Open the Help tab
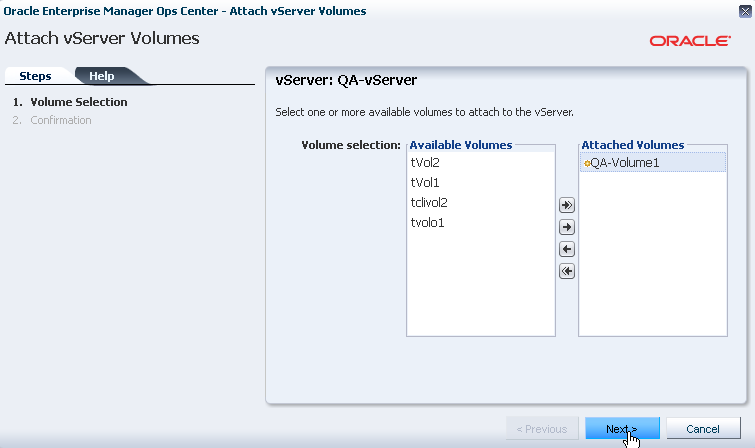This screenshot has width=755, height=448. click(x=102, y=76)
